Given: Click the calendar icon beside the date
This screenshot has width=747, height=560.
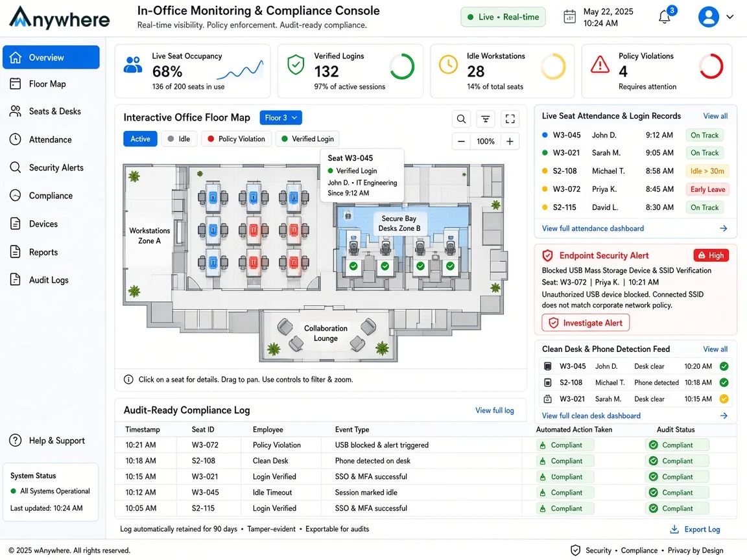Looking at the screenshot, I should tap(569, 17).
